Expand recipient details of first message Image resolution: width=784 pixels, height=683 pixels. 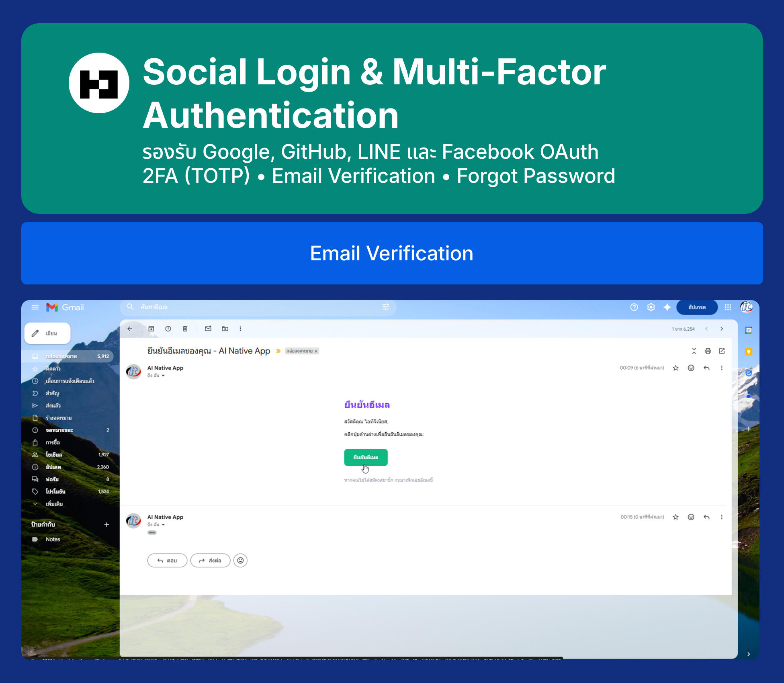coord(163,376)
